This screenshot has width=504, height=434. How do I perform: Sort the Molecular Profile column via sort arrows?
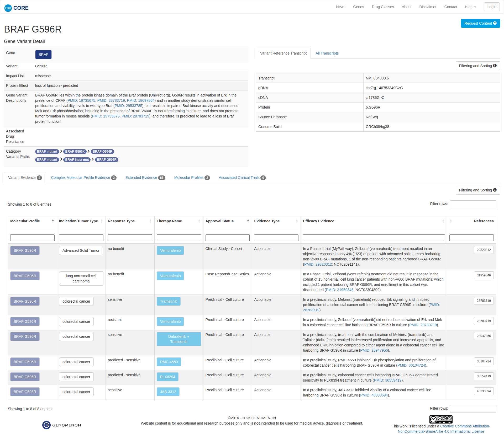click(53, 221)
